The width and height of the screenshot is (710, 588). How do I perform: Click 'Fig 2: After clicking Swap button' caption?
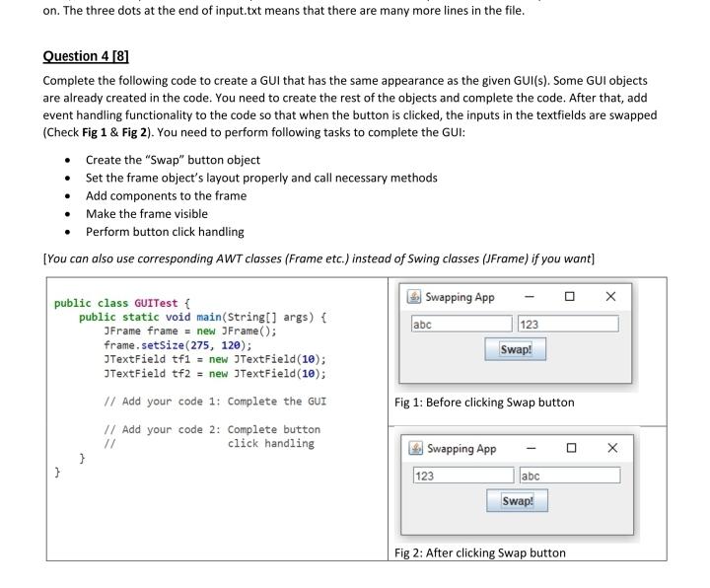(480, 552)
